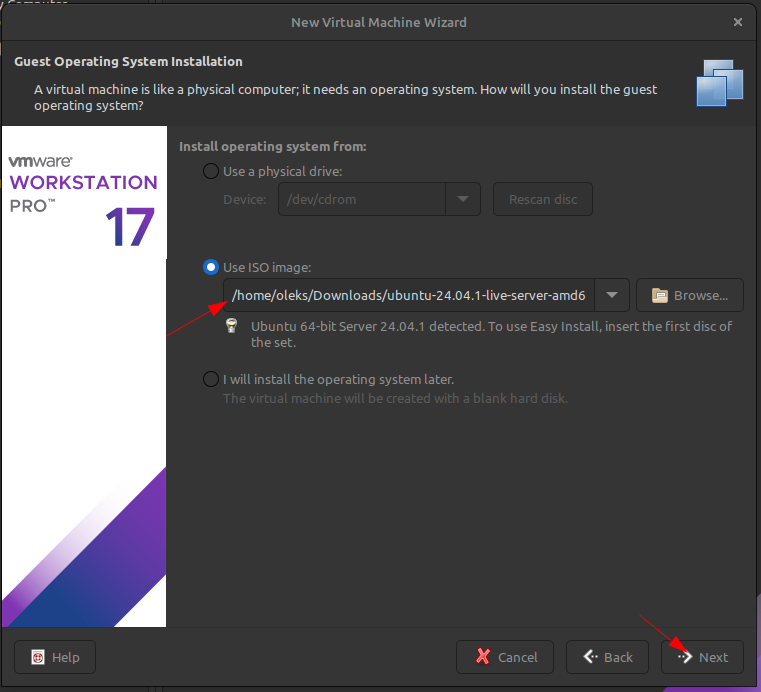Image resolution: width=761 pixels, height=692 pixels.
Task: Click the /dev/cdrom device combo box
Action: pos(360,199)
